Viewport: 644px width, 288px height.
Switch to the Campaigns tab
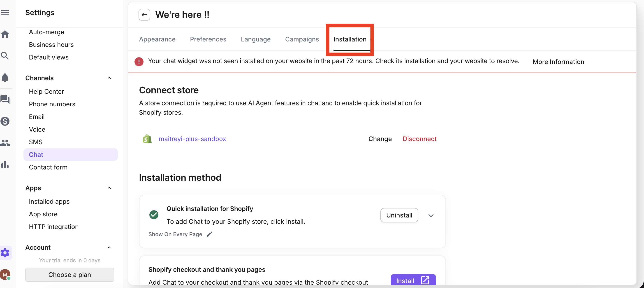[x=302, y=39]
